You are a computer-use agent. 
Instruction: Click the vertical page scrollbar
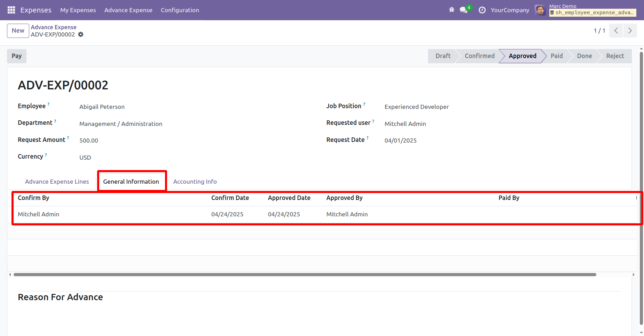(641, 188)
